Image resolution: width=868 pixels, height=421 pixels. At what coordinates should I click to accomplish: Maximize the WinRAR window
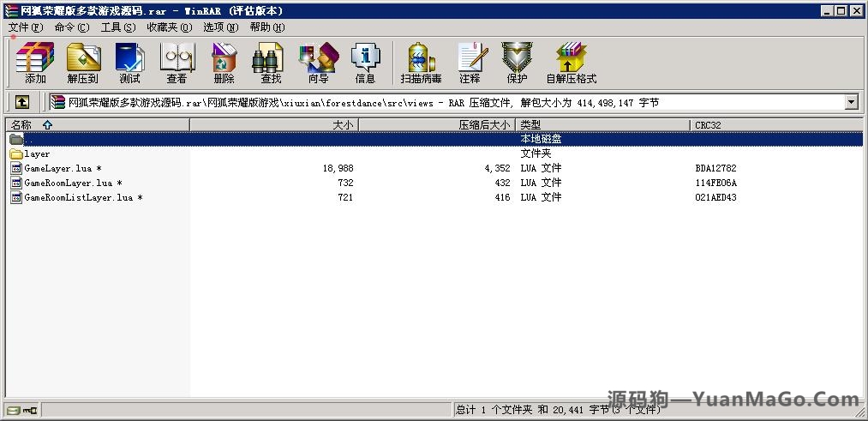[x=840, y=10]
